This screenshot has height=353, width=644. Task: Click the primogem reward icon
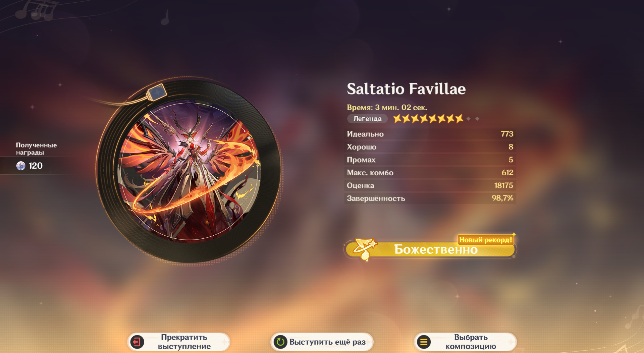click(21, 166)
